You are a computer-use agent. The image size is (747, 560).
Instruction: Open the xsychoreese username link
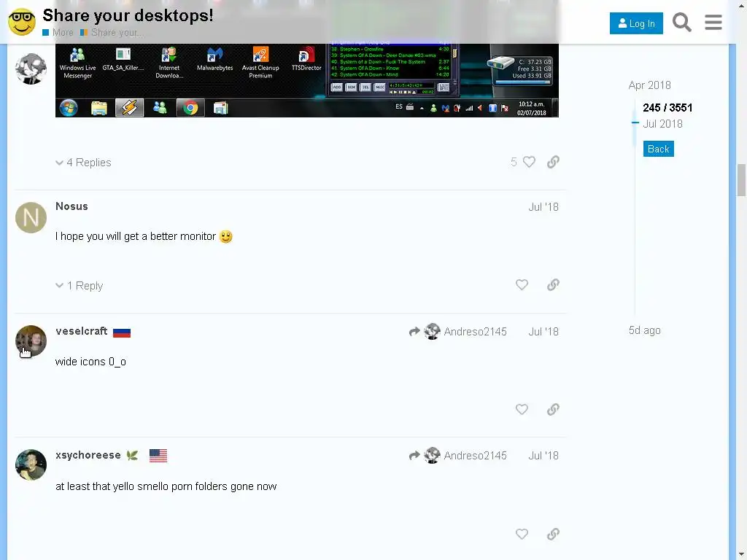tap(88, 455)
